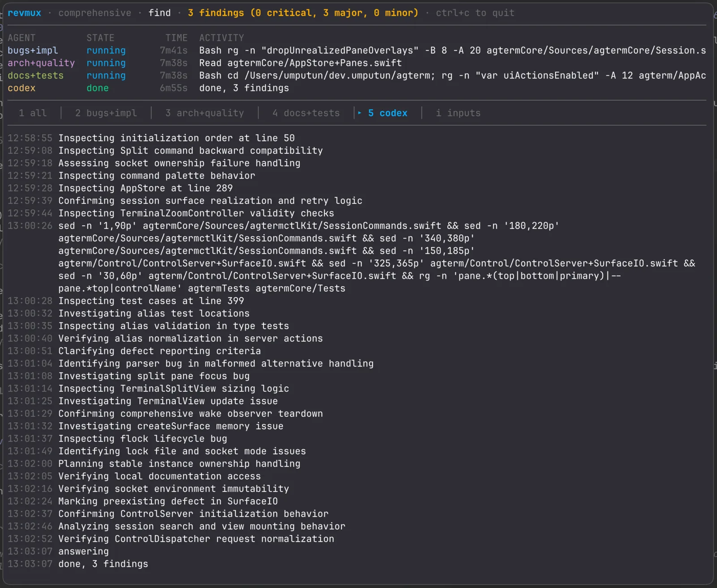The width and height of the screenshot is (717, 588).
Task: Click log line 'Inspecting initialization order at line 50'
Action: click(177, 138)
